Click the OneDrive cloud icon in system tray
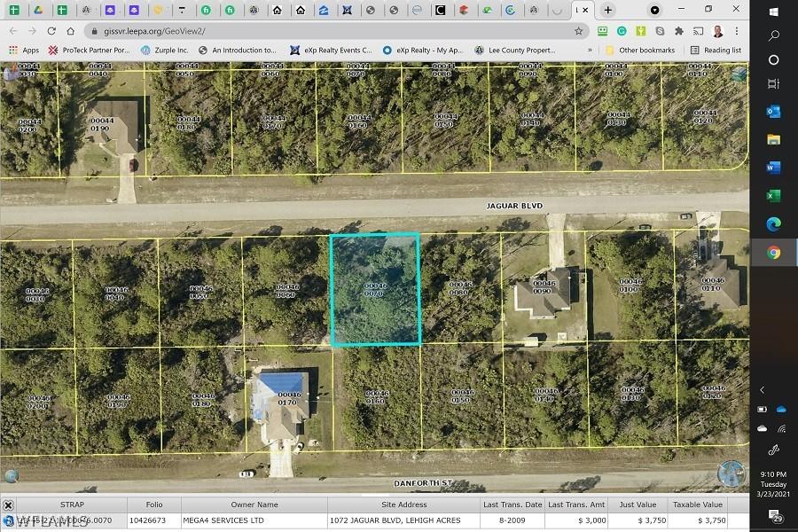Screen dimensions: 798x532 (781, 409)
